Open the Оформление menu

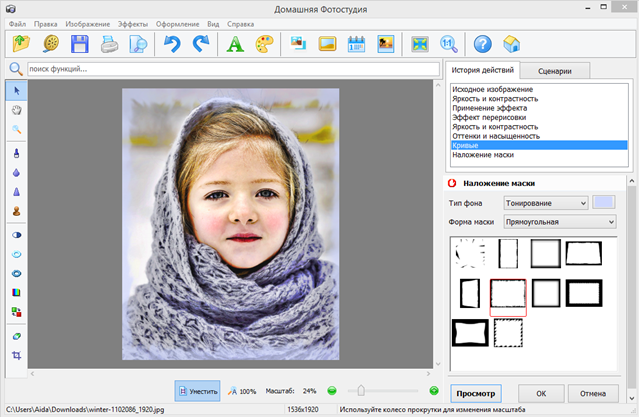[178, 24]
